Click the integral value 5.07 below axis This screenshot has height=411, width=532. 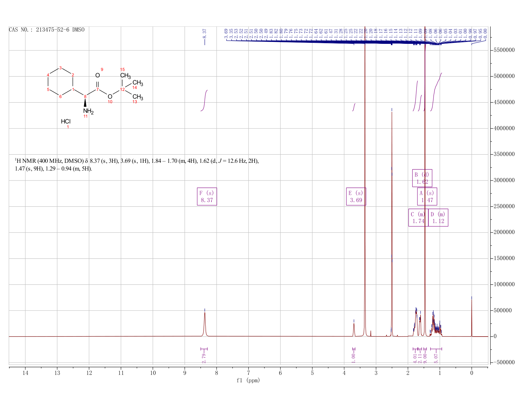(436, 358)
